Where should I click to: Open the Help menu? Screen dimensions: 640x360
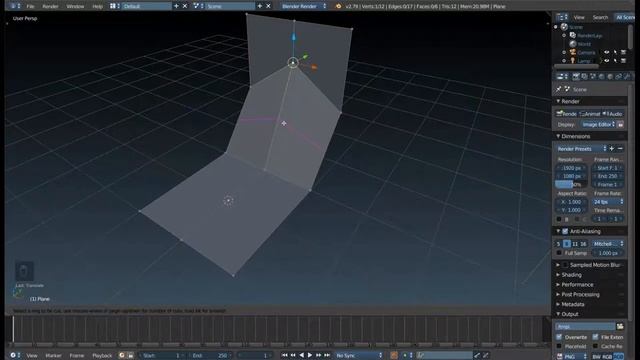click(x=98, y=6)
